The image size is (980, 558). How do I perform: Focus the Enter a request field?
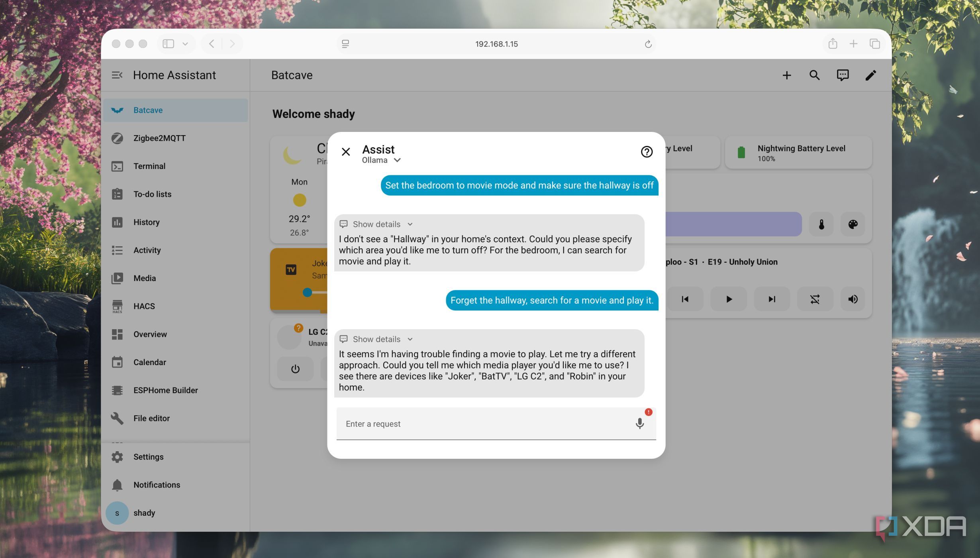496,423
